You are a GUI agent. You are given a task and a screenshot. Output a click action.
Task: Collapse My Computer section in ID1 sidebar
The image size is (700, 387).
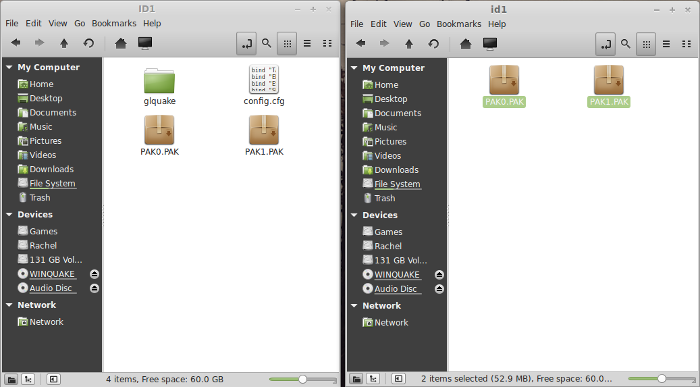pyautogui.click(x=9, y=67)
